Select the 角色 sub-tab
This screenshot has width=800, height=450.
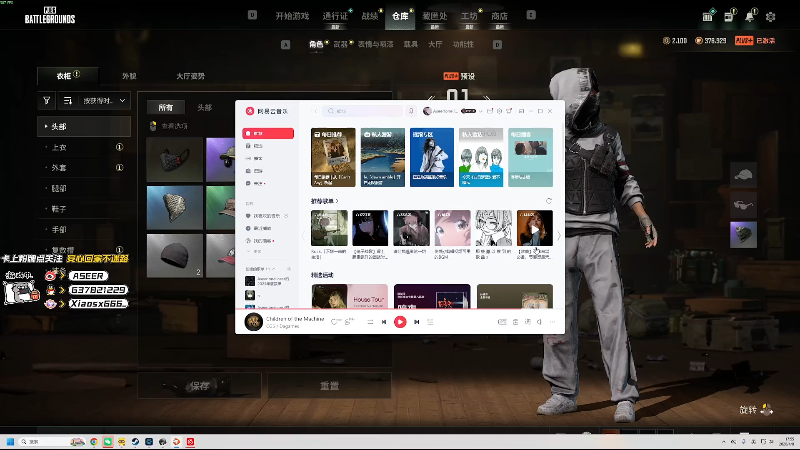[316, 44]
